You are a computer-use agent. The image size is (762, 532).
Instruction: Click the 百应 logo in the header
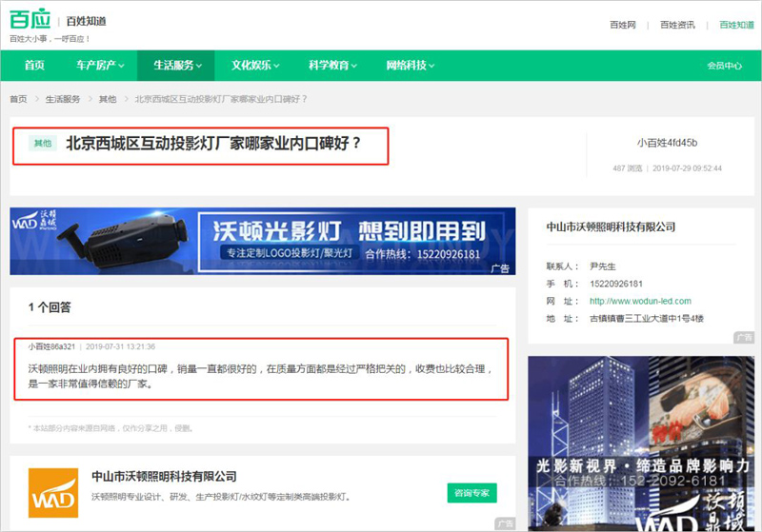(30, 19)
